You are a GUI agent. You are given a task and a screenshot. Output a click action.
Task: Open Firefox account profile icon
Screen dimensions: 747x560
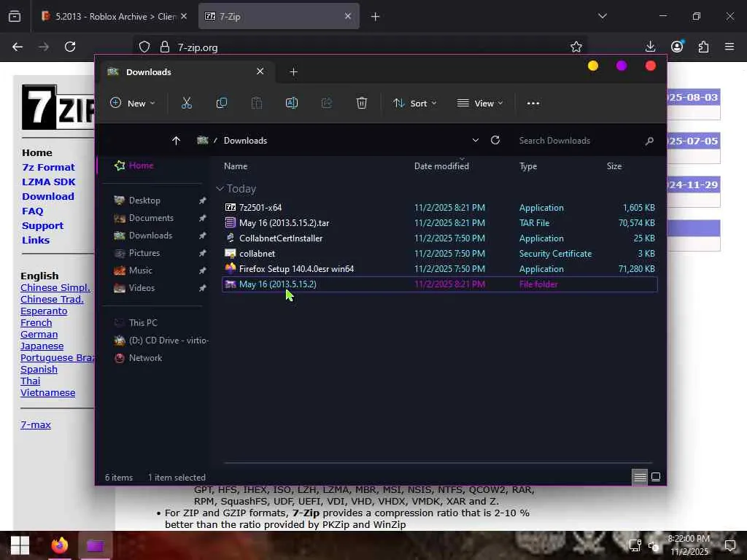click(x=677, y=46)
